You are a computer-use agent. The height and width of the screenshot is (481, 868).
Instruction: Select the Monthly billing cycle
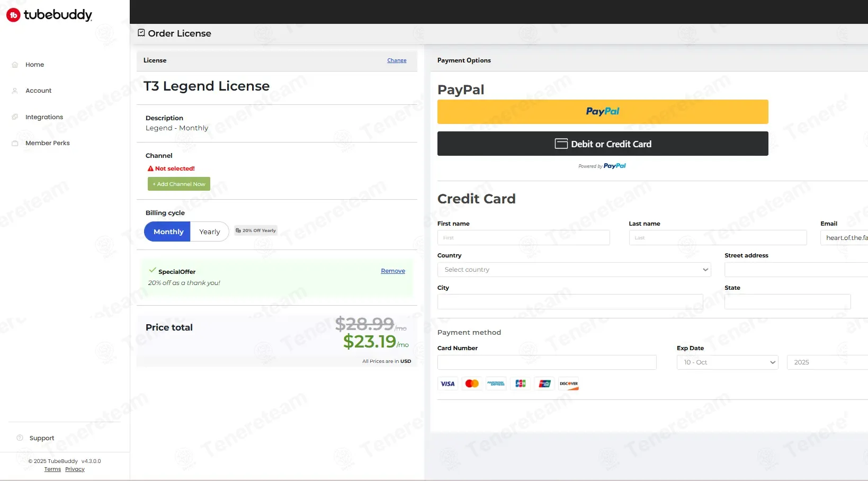(x=167, y=231)
